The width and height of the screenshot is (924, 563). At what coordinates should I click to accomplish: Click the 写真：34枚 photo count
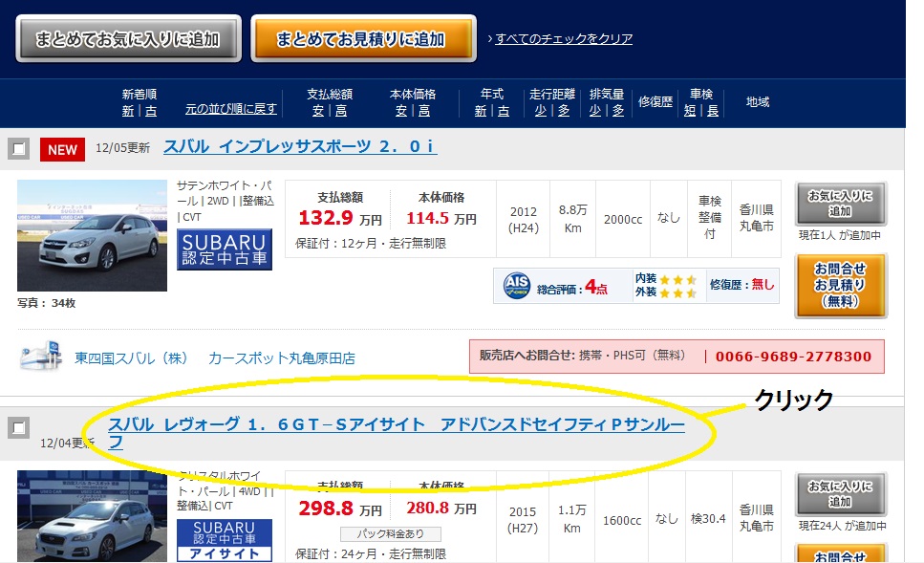[47, 303]
